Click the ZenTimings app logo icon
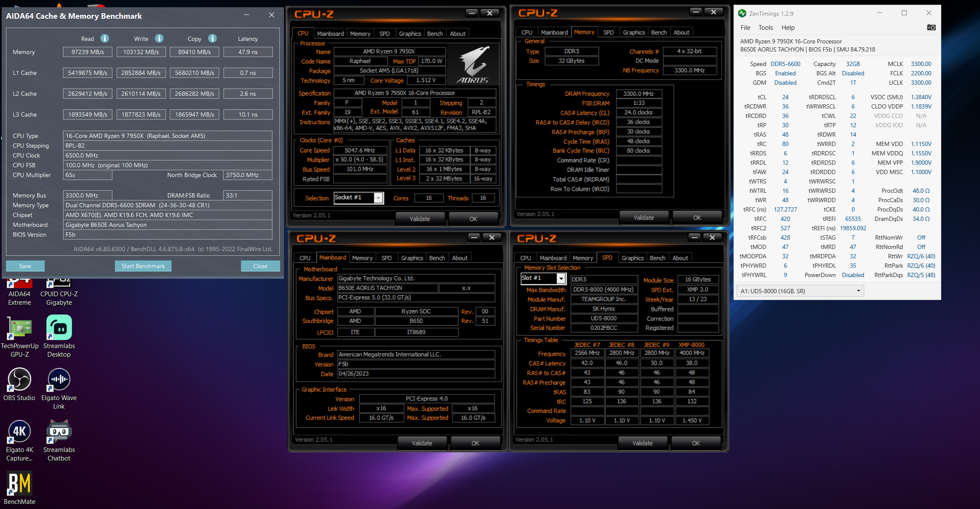980x509 pixels. [x=742, y=14]
